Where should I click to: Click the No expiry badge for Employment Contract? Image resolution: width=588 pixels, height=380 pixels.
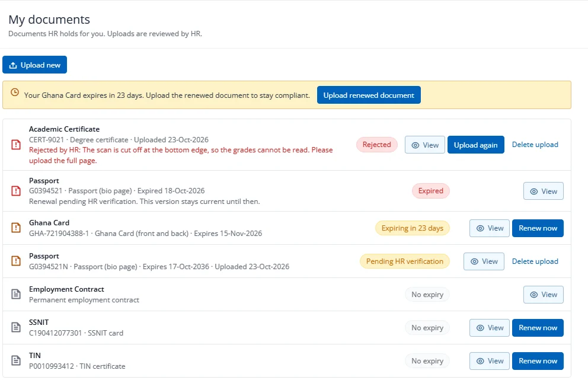click(427, 295)
